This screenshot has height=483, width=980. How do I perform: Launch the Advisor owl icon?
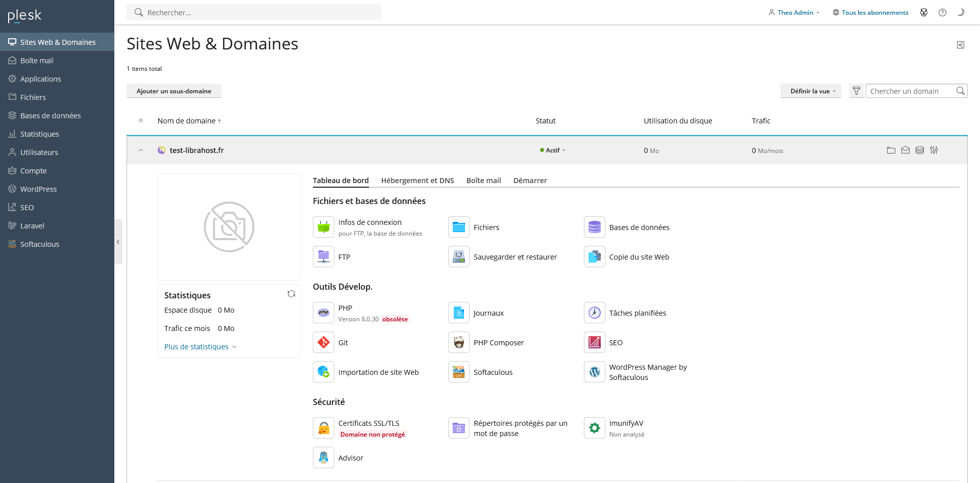[x=323, y=457]
